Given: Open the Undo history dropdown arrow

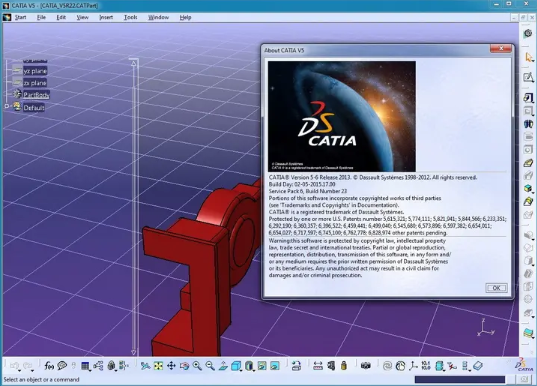Looking at the screenshot, I should (x=20, y=371).
